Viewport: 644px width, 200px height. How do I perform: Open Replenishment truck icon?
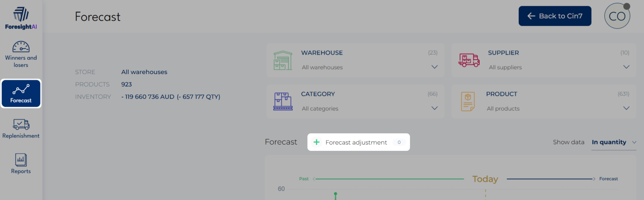point(21,124)
